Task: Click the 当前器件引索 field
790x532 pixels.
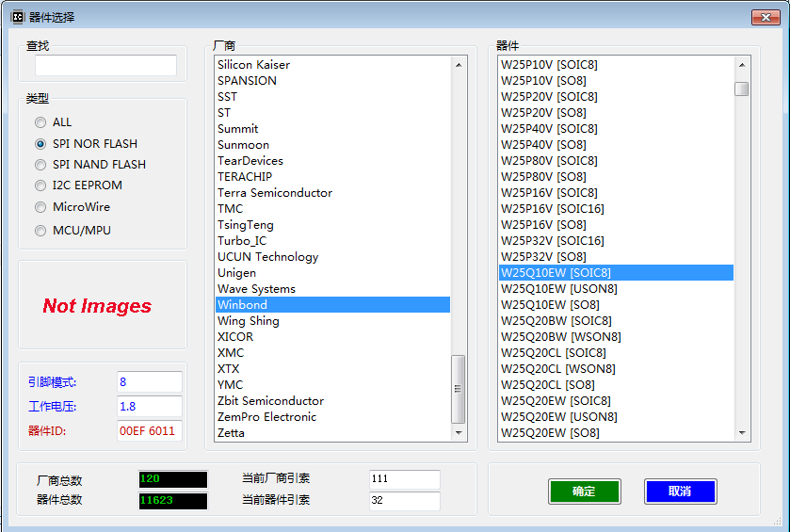Action: click(x=405, y=501)
